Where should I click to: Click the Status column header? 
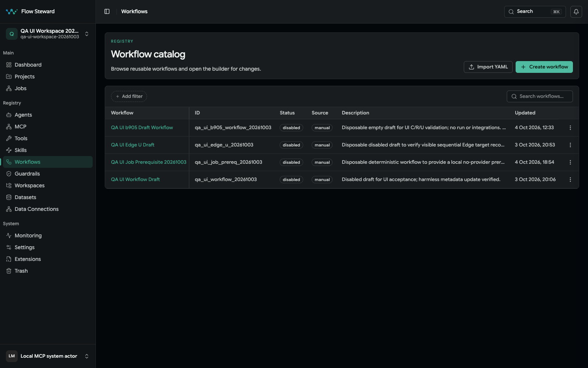point(287,113)
